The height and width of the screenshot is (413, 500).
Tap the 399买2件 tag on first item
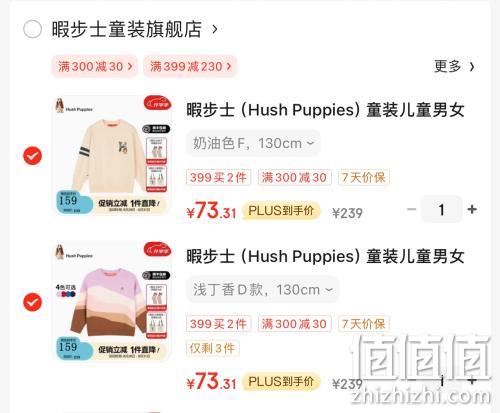tap(218, 177)
